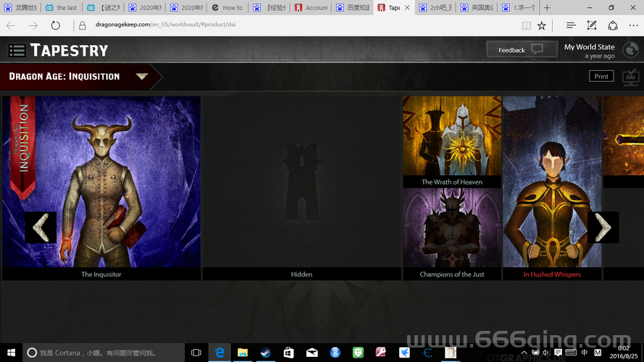Switch to '龙腾世纪' first browser tab
The width and height of the screenshot is (644, 362).
click(20, 7)
